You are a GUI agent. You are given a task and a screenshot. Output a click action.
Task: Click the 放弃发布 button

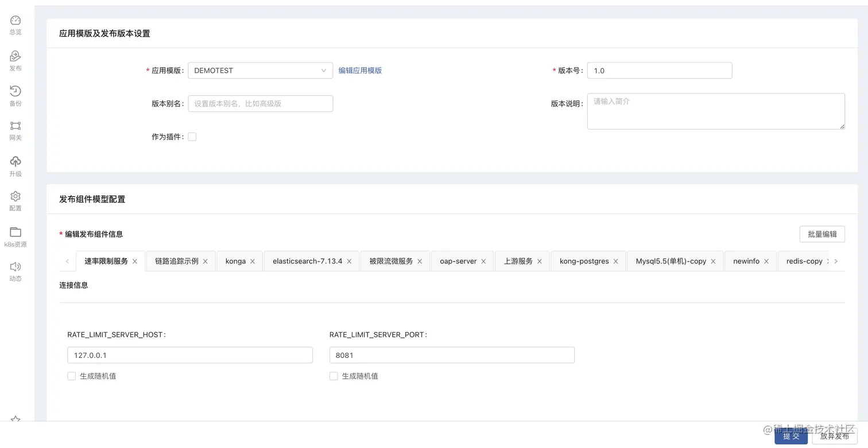[835, 436]
